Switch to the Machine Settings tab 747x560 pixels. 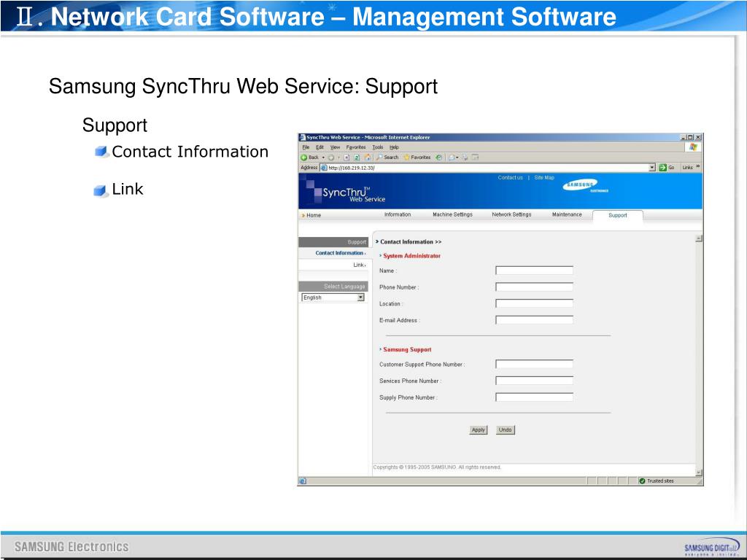pyautogui.click(x=452, y=215)
